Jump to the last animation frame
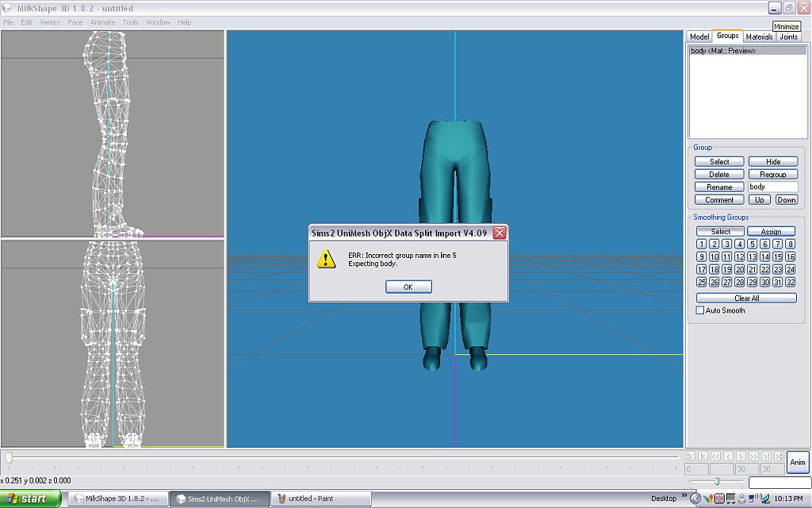The height and width of the screenshot is (508, 812). (779, 456)
